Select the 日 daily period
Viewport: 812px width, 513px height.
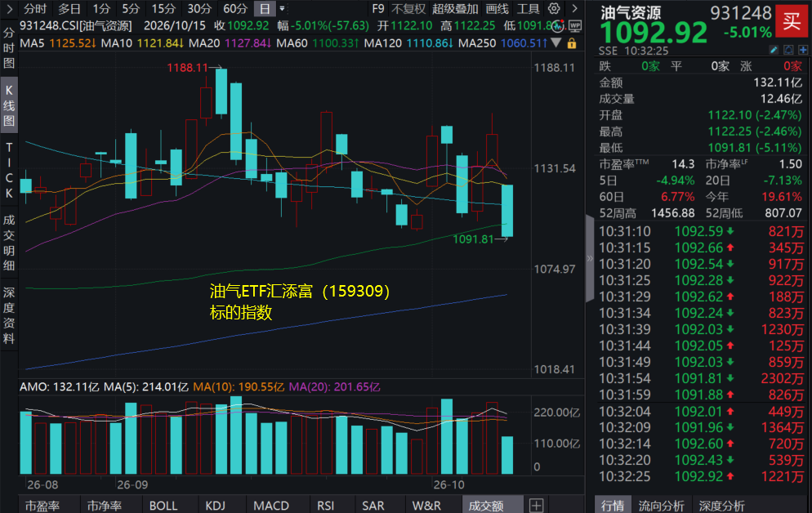tap(265, 9)
